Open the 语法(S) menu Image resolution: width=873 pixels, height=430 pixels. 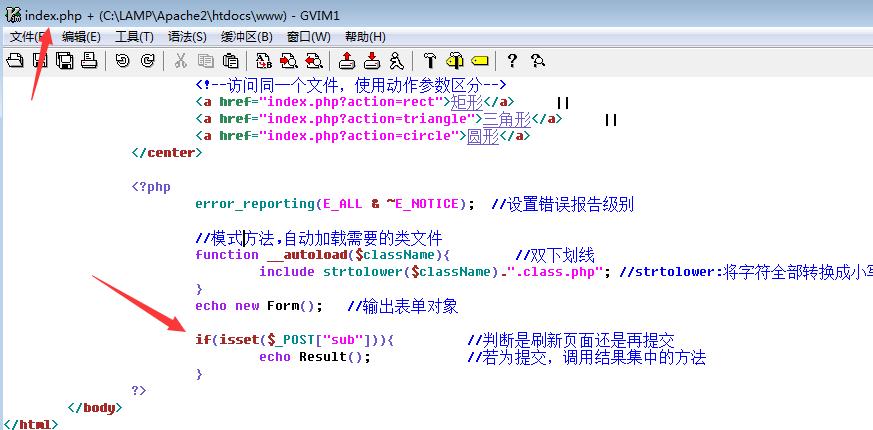[187, 37]
